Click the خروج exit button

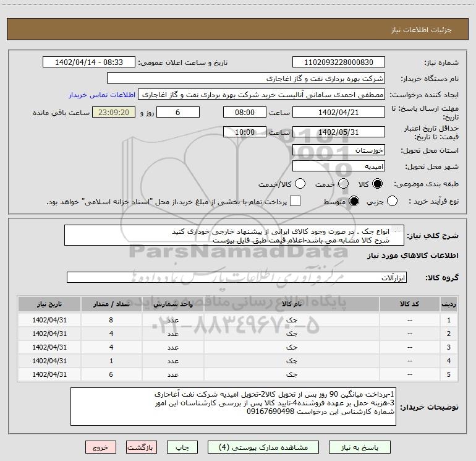pyautogui.click(x=101, y=447)
